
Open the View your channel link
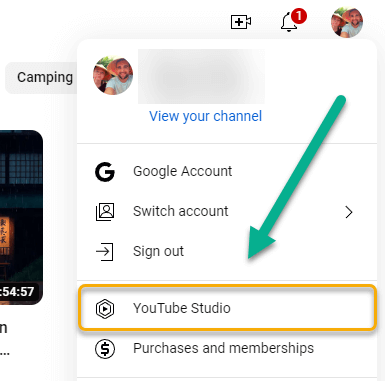(x=205, y=116)
